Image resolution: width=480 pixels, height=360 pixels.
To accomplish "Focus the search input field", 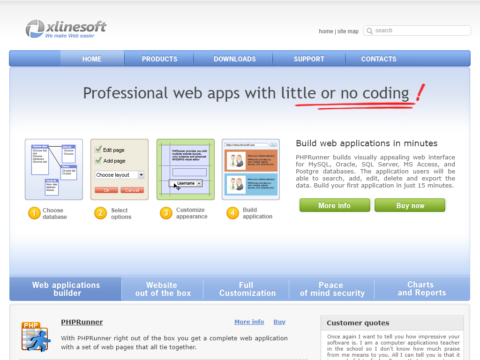I will click(417, 31).
